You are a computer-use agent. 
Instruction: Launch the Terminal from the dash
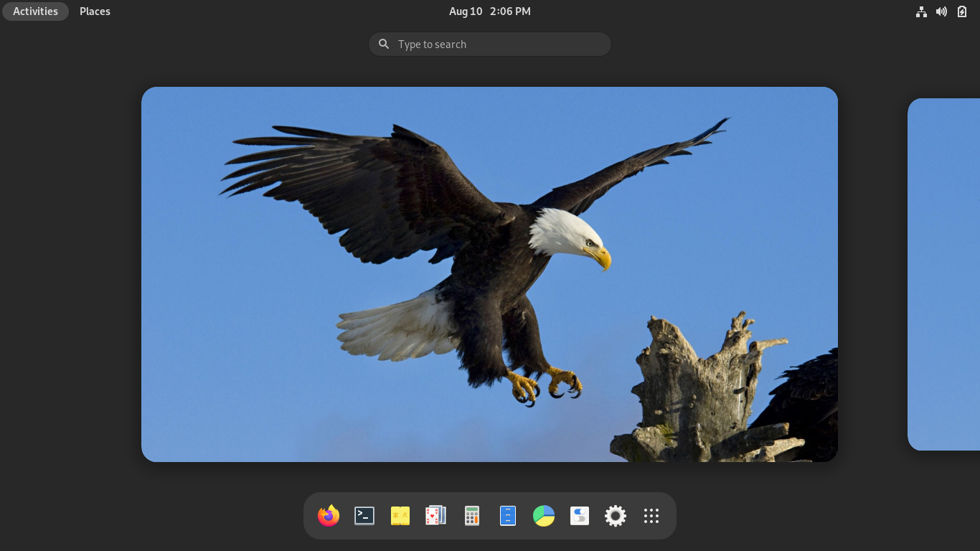(x=364, y=515)
